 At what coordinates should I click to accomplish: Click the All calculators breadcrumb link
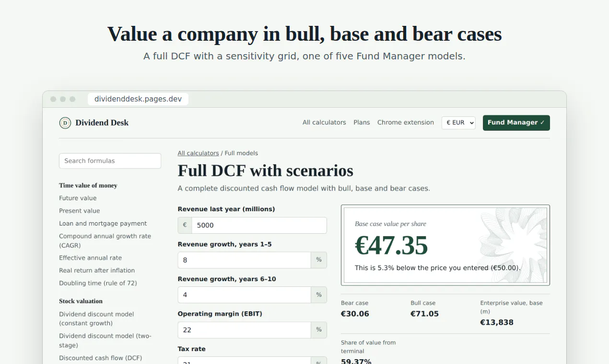tap(198, 153)
